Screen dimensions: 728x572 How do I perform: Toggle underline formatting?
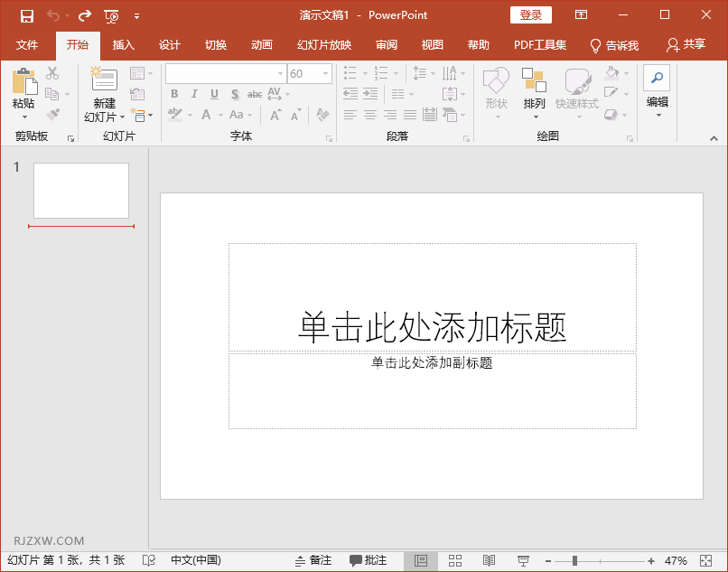213,93
